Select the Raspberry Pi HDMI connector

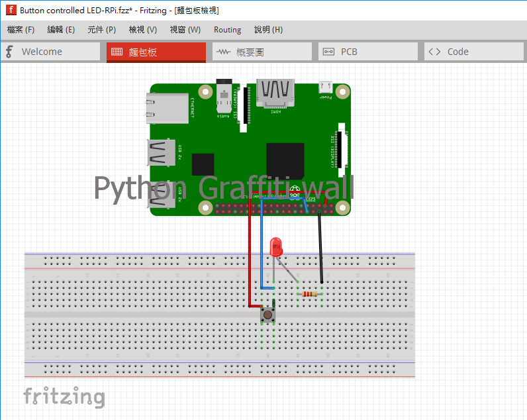pyautogui.click(x=275, y=93)
